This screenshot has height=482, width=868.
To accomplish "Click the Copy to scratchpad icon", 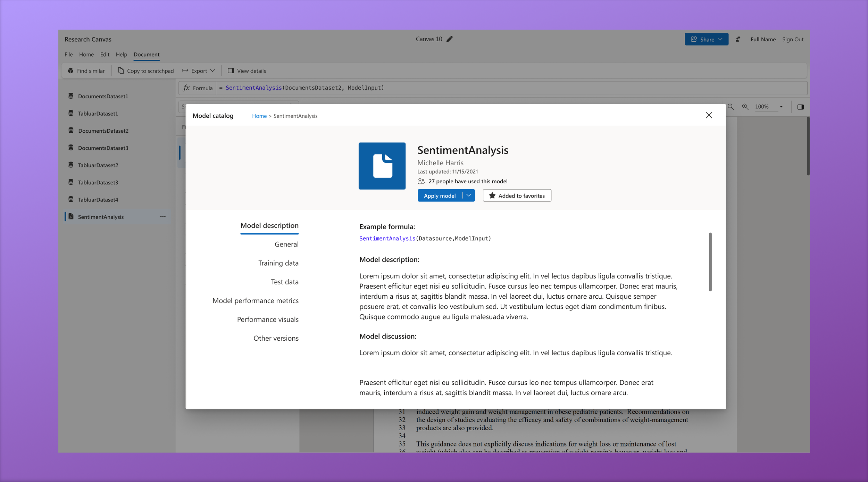I will click(121, 71).
